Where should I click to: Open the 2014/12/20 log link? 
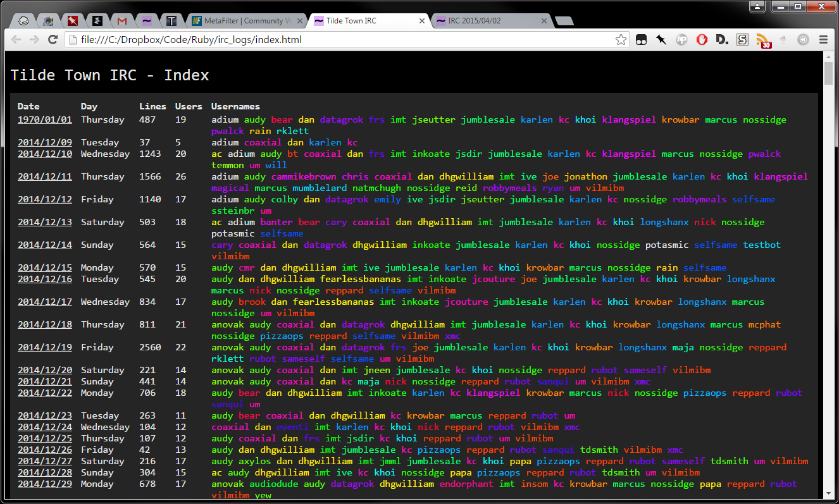tap(45, 370)
